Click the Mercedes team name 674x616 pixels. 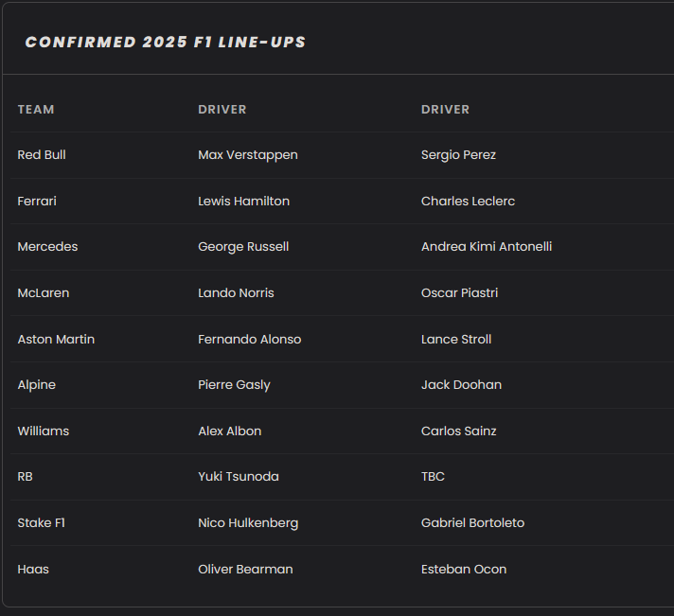(47, 247)
